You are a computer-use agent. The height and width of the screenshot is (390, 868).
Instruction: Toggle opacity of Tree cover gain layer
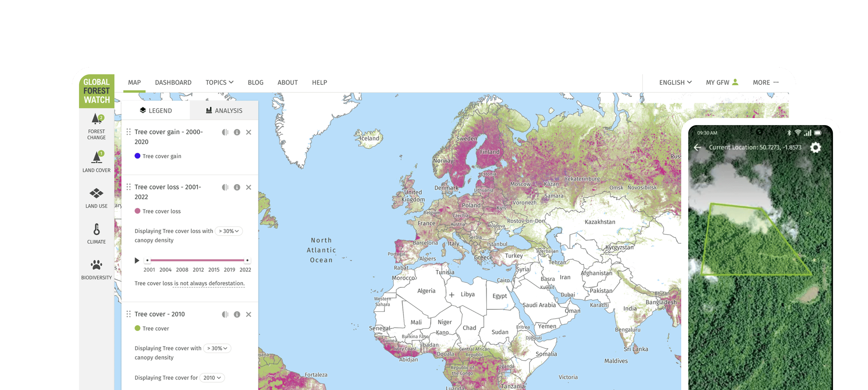point(225,132)
